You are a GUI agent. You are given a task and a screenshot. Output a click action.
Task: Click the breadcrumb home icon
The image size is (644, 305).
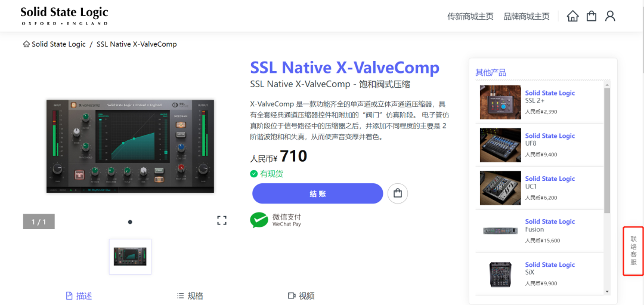click(26, 44)
